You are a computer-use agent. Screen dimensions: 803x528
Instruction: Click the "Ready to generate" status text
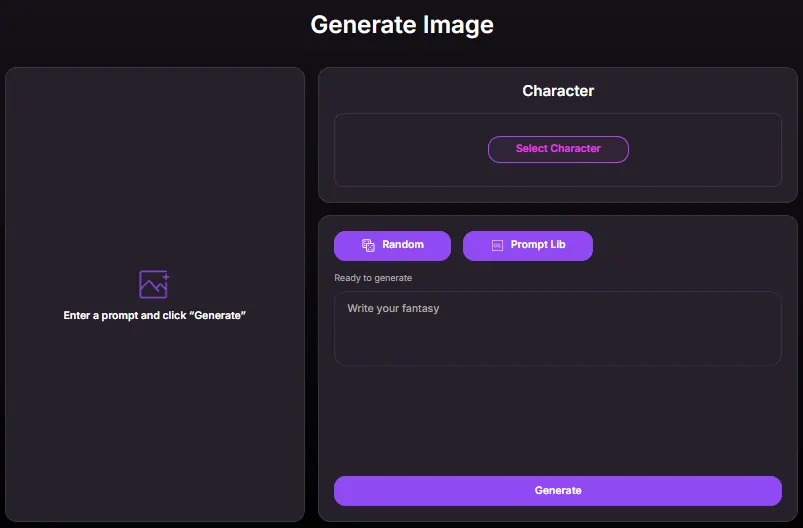click(x=373, y=278)
